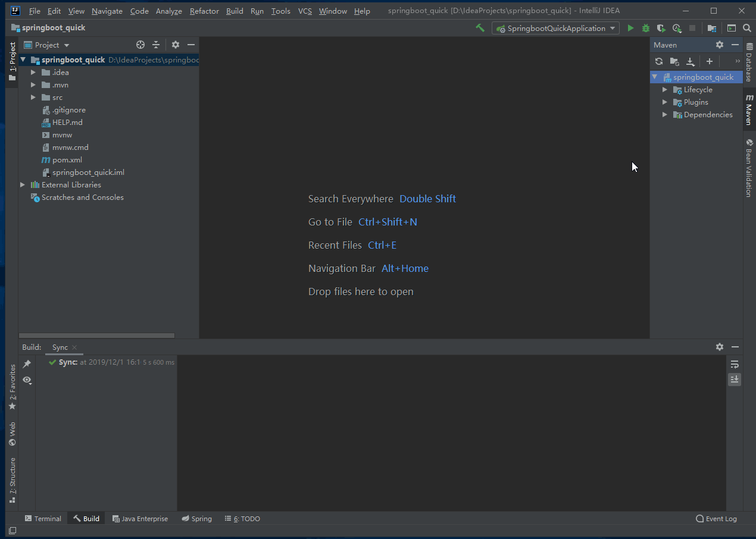This screenshot has width=756, height=539.
Task: Collapse springboot_quick in the Maven panel
Action: pos(655,77)
